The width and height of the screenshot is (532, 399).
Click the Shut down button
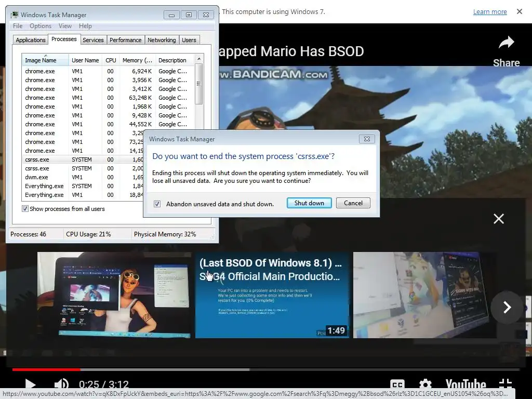[309, 203]
